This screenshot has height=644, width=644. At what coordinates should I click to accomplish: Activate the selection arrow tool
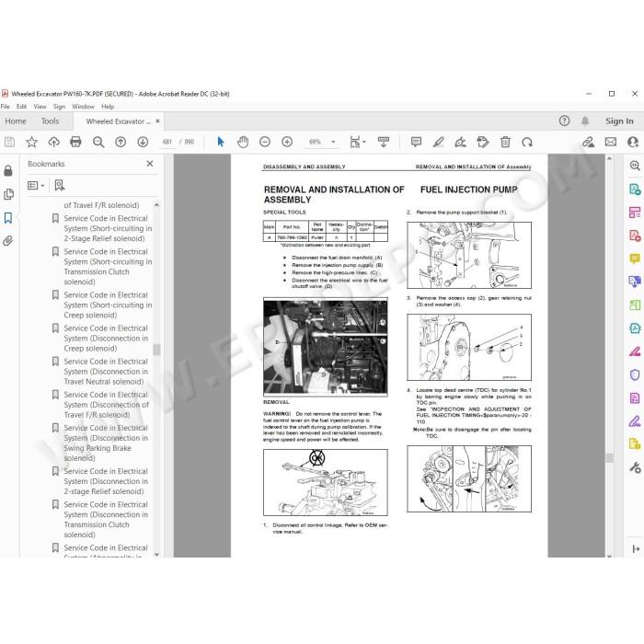221,142
